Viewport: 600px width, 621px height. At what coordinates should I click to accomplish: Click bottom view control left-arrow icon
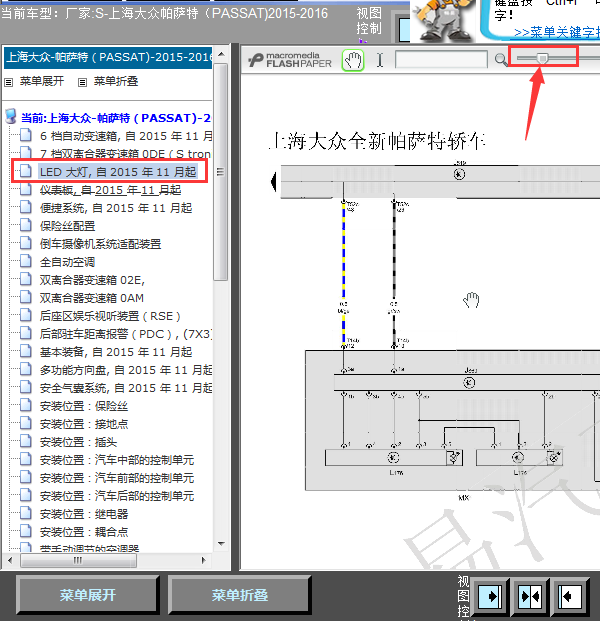click(x=570, y=596)
